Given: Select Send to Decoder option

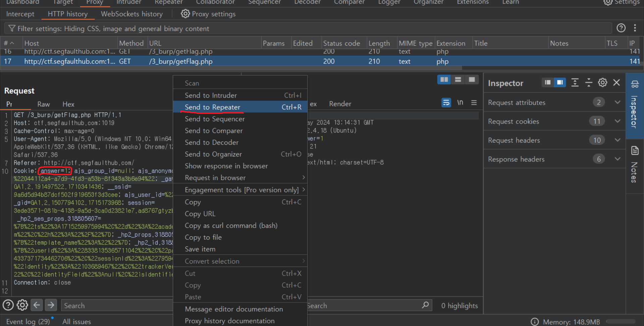Looking at the screenshot, I should pyautogui.click(x=240, y=142).
